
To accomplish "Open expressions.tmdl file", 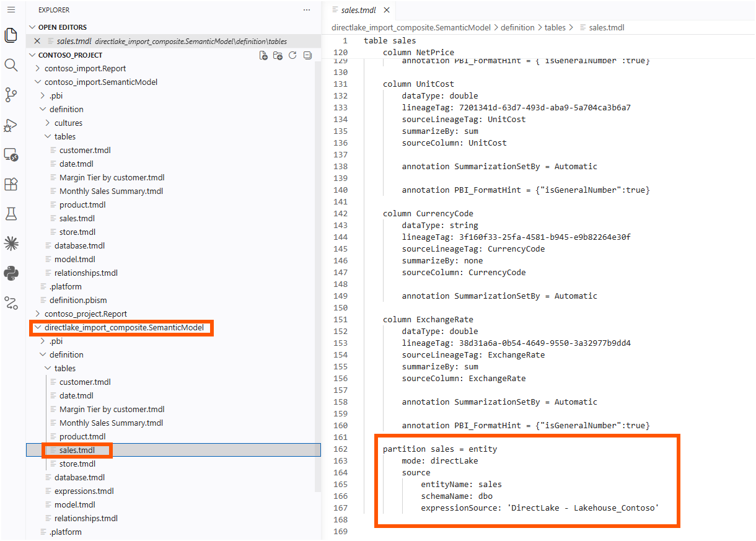I will [x=84, y=491].
